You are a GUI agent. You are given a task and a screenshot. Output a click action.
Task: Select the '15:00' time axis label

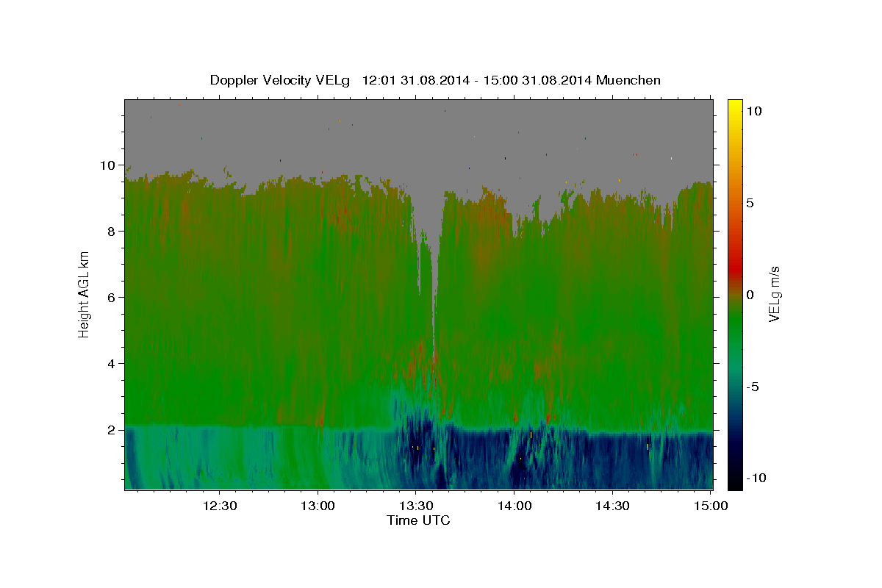pyautogui.click(x=711, y=506)
